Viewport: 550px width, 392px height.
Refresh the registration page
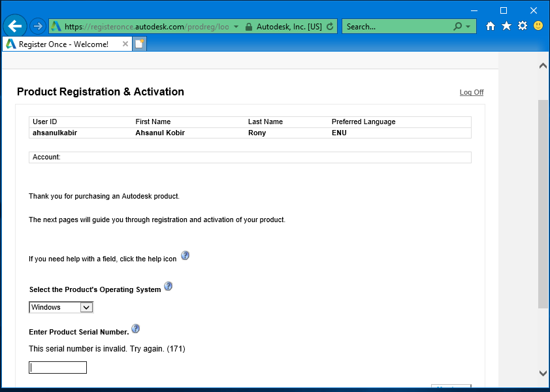pyautogui.click(x=329, y=26)
